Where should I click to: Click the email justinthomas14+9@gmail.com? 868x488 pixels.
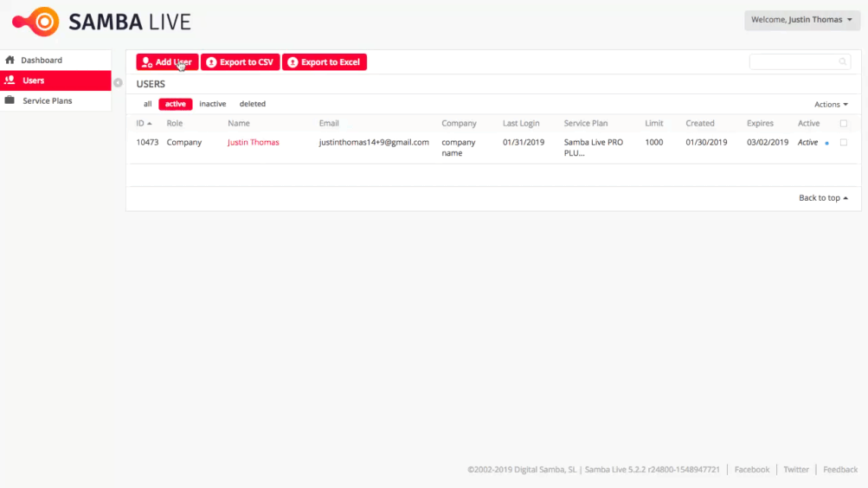(374, 142)
